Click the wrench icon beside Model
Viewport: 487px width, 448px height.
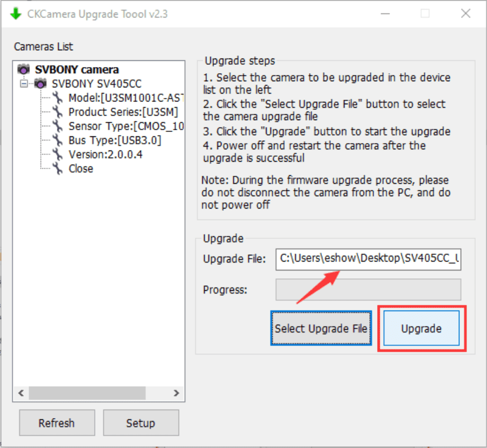(57, 98)
